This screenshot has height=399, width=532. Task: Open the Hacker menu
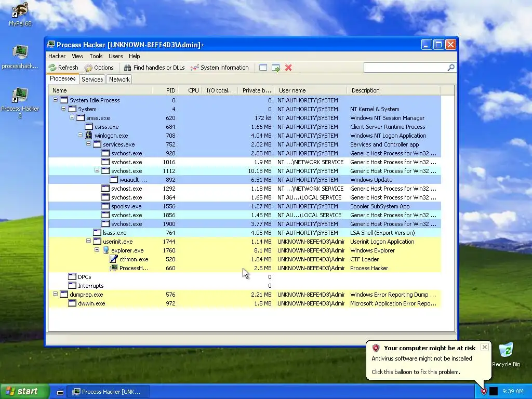57,56
